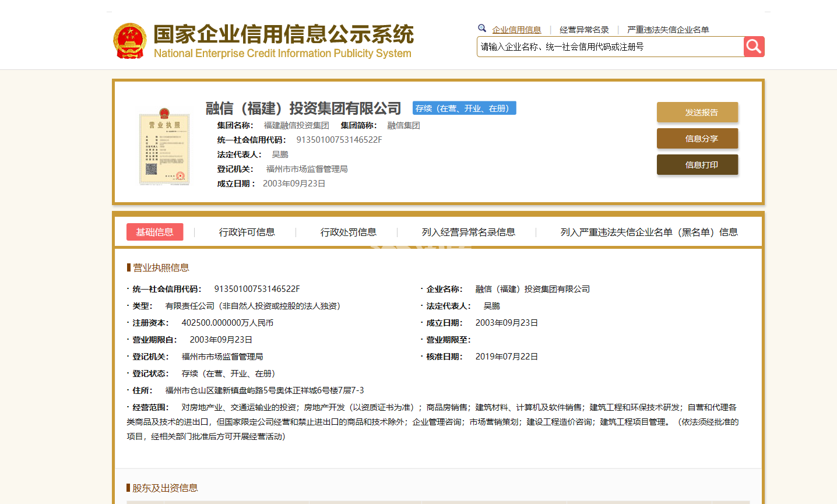
Task: Switch to the 行政许可信息 tab
Action: click(247, 232)
